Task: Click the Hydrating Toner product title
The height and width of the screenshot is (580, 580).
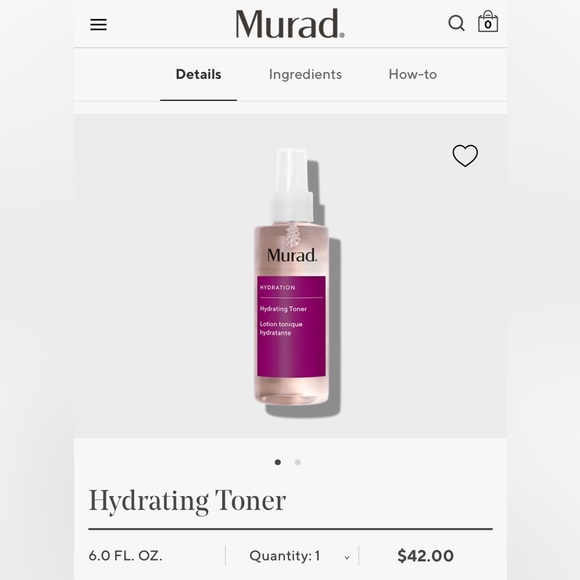Action: click(x=187, y=501)
